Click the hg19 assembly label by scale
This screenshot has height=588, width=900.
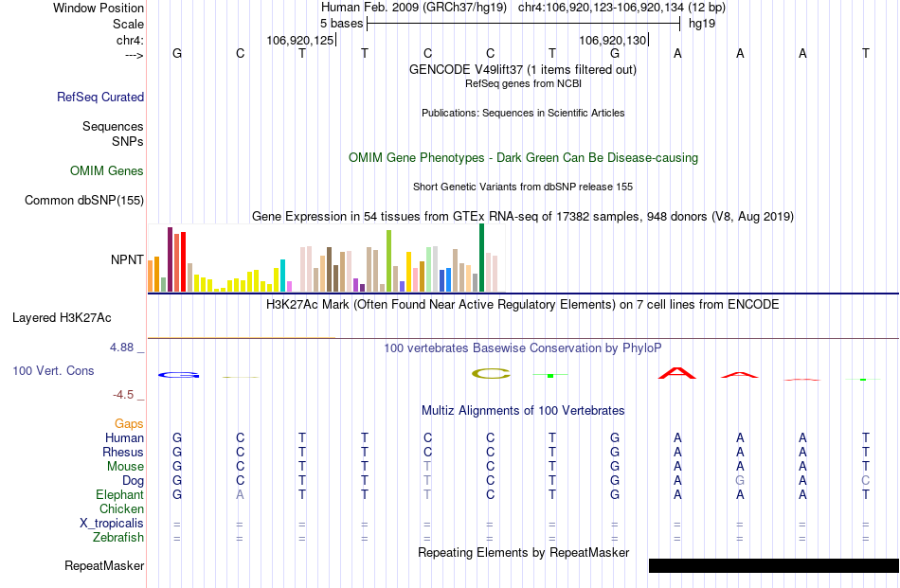pyautogui.click(x=701, y=24)
